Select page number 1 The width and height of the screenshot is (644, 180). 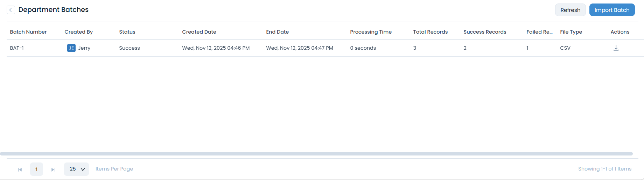pyautogui.click(x=36, y=169)
